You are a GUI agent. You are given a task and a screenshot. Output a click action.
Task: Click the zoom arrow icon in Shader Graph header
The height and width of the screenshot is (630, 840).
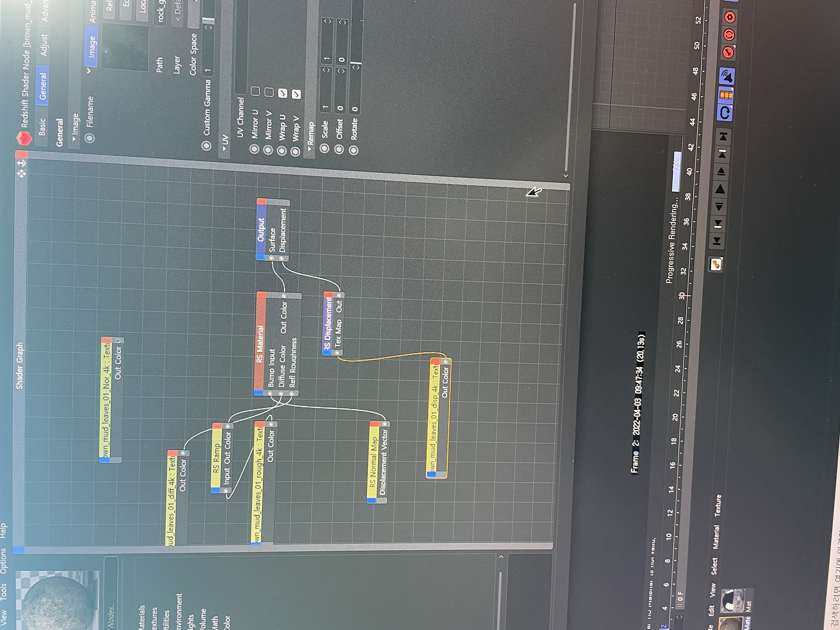[x=22, y=163]
